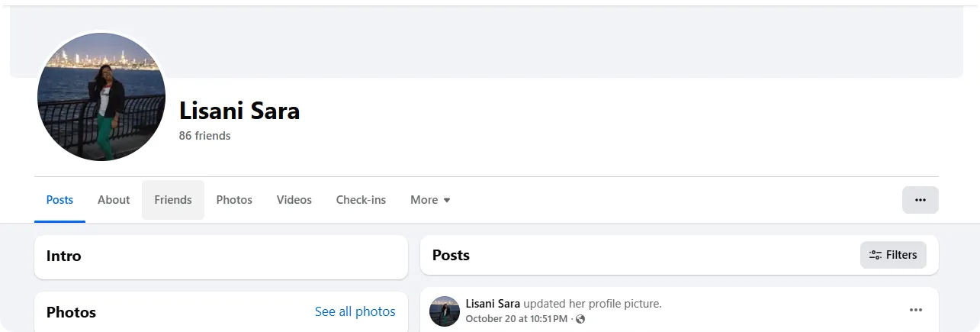Go to the Photos tab
The height and width of the screenshot is (332, 980).
(234, 200)
